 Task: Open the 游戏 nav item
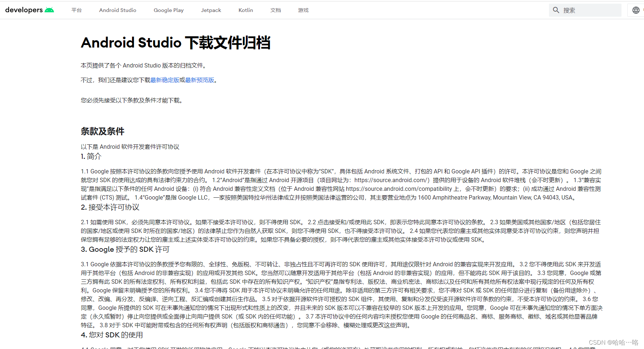[303, 10]
